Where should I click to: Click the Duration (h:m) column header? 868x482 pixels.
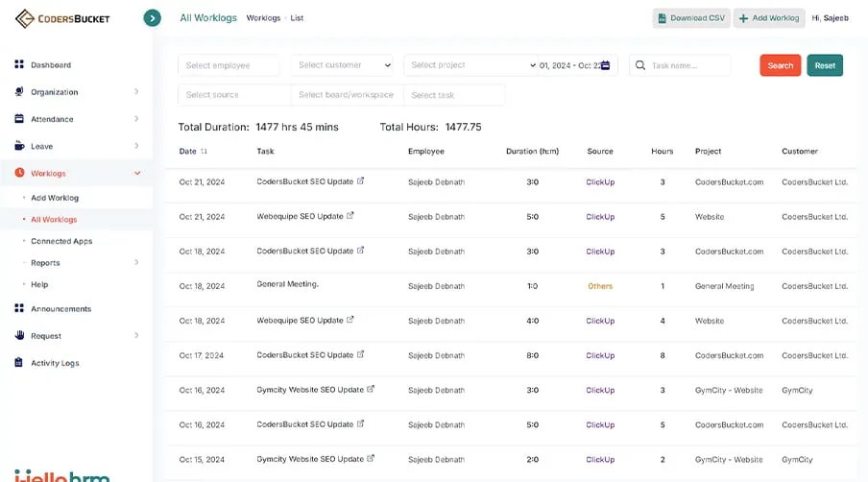click(533, 151)
